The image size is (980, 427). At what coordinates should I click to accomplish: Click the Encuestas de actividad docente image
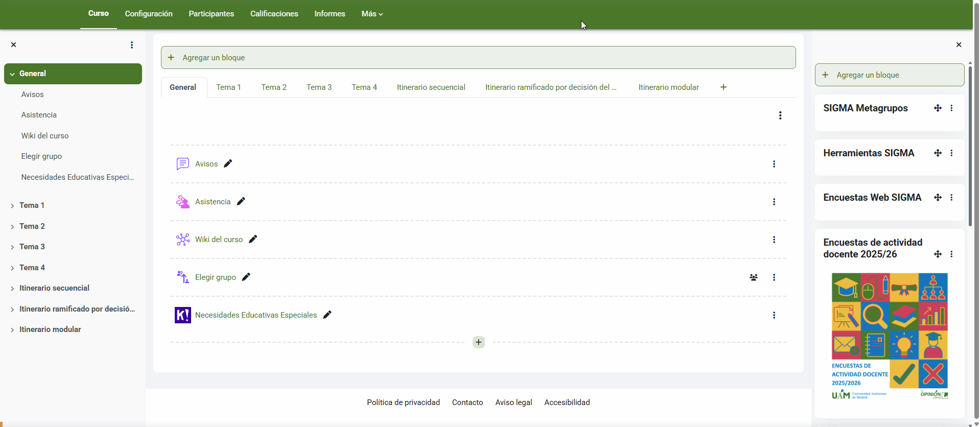coord(889,336)
